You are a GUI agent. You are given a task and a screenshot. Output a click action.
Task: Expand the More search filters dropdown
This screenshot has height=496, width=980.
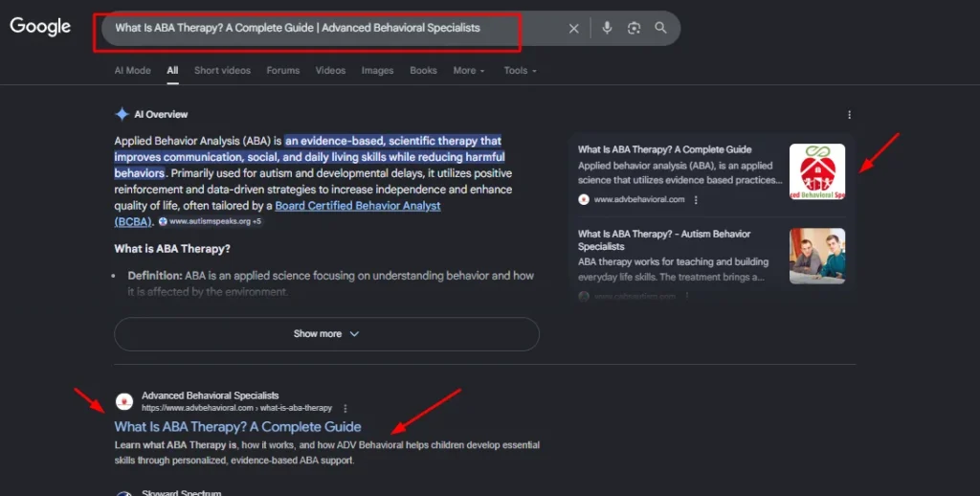coord(468,71)
